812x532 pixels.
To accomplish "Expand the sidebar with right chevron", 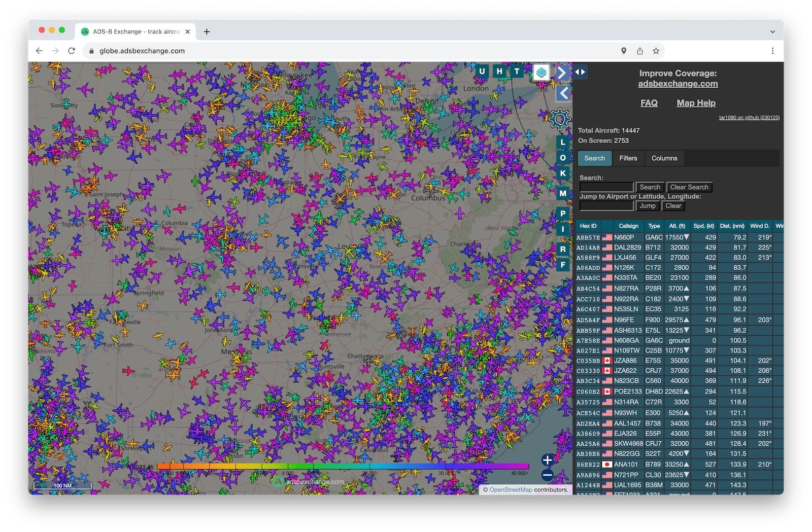I will (562, 73).
